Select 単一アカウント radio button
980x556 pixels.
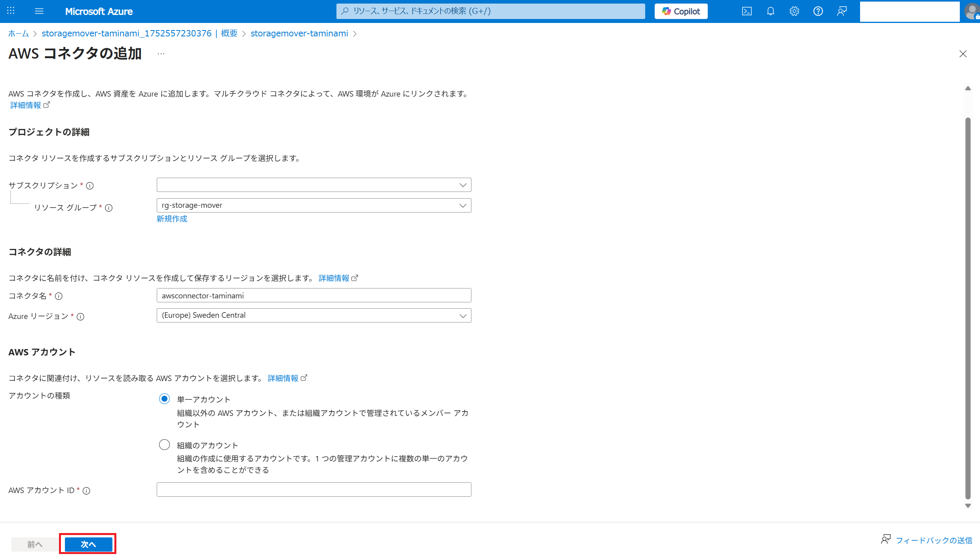(x=164, y=399)
